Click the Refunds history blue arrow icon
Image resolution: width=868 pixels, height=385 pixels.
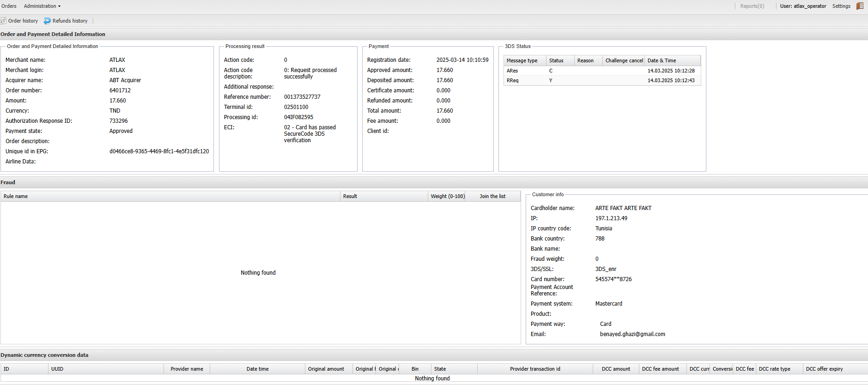tap(47, 21)
